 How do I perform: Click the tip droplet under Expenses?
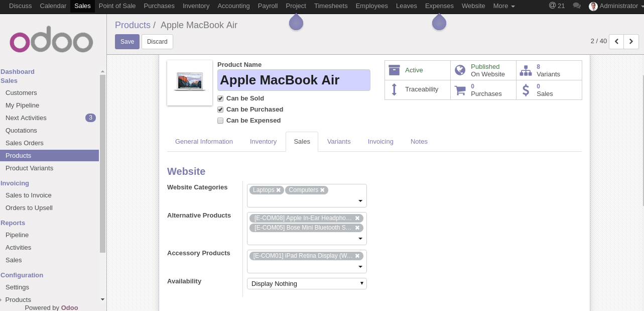(439, 22)
